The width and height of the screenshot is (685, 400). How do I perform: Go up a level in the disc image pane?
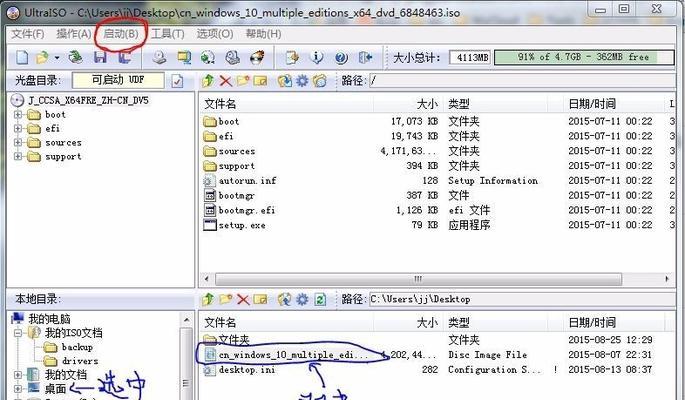tap(208, 80)
